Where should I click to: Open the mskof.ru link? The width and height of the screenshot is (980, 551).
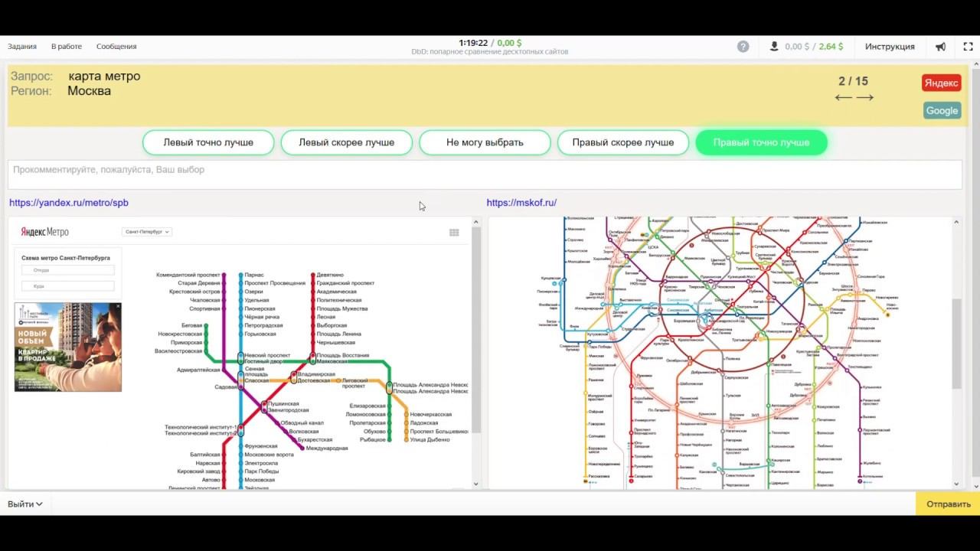[x=521, y=203]
